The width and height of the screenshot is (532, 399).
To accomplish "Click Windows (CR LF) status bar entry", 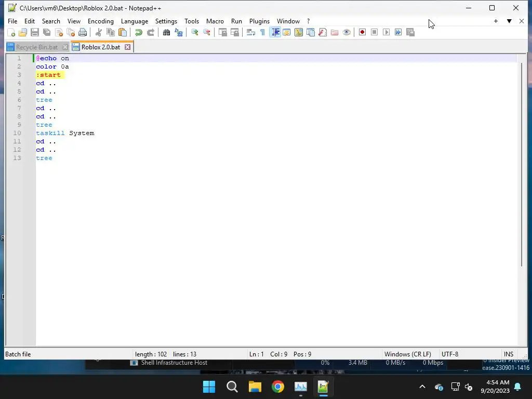I will (407, 354).
